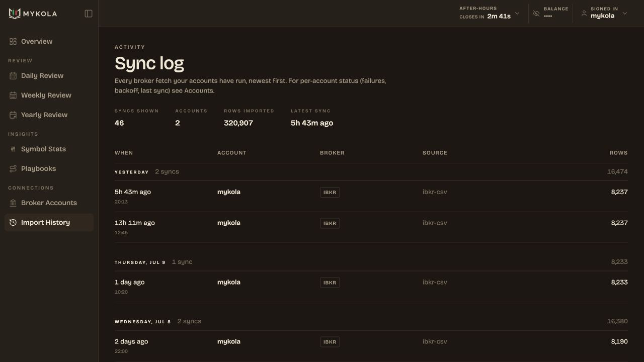Image resolution: width=644 pixels, height=362 pixels.
Task: Click the YESTERDAY group header
Action: click(132, 172)
